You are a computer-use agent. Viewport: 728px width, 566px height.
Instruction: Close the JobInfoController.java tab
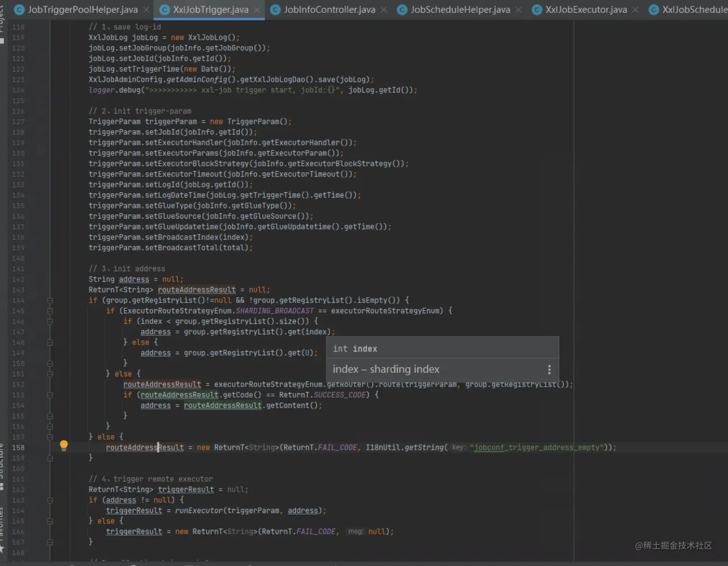click(384, 10)
